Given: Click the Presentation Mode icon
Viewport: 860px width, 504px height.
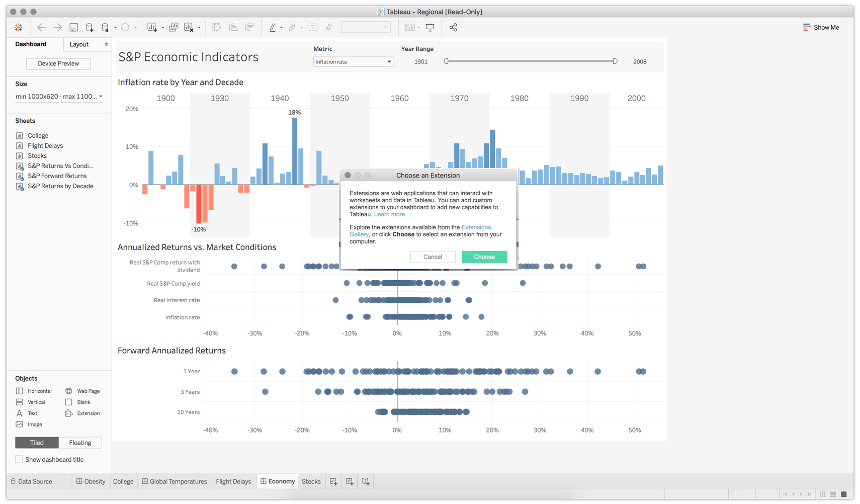Looking at the screenshot, I should pyautogui.click(x=430, y=27).
